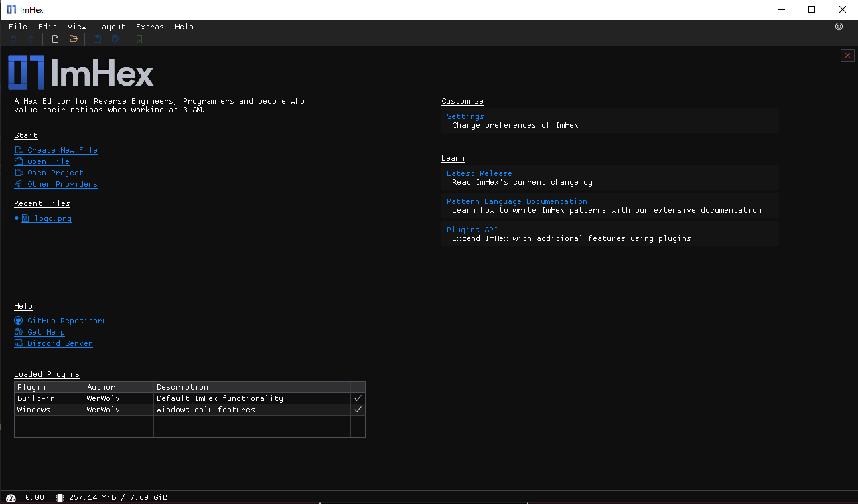This screenshot has height=504, width=858.
Task: Toggle the Windows plugin checkmark
Action: point(358,410)
